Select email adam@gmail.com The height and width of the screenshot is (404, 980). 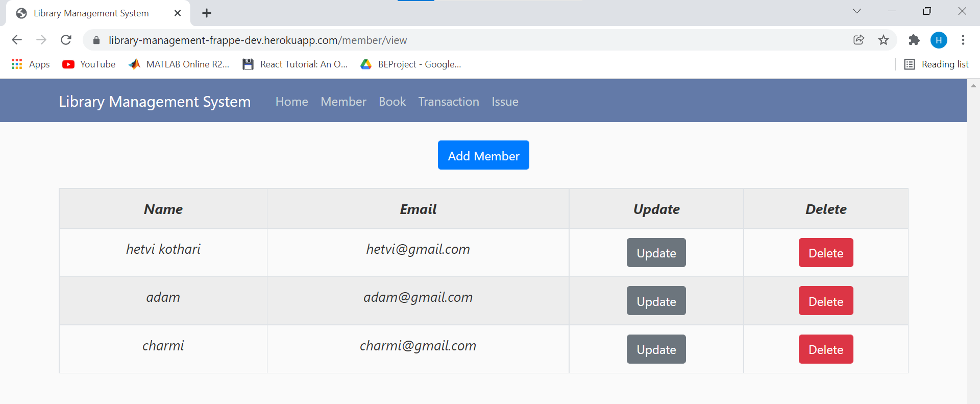(x=418, y=297)
